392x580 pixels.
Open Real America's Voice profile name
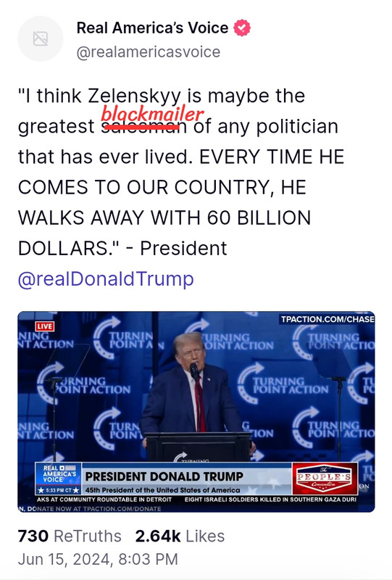click(x=152, y=28)
